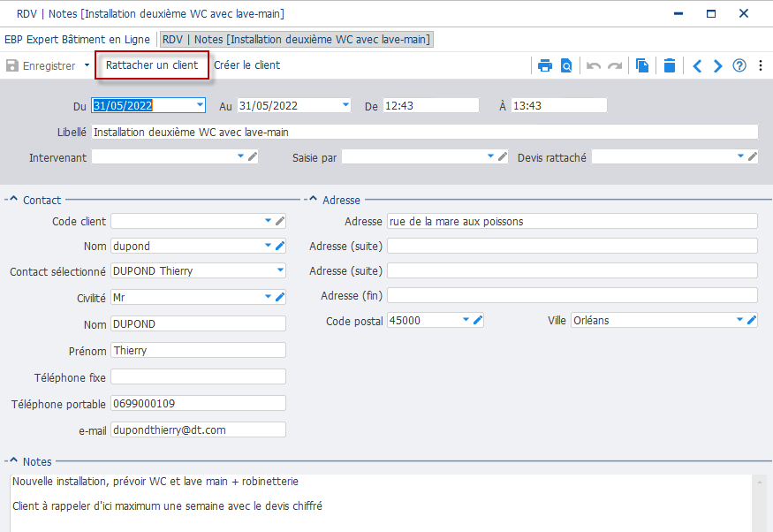Click the second Adresse (suite) field
Screen dimensions: 773x532
(x=572, y=270)
